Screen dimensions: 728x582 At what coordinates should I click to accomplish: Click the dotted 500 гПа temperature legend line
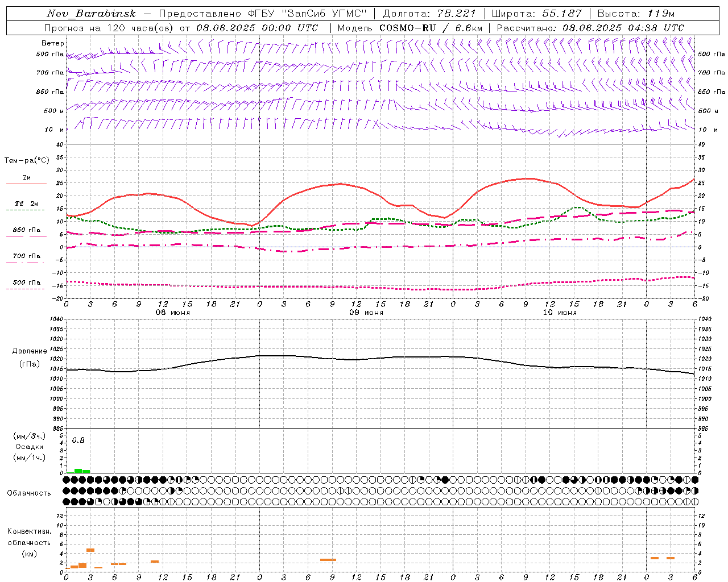26,289
